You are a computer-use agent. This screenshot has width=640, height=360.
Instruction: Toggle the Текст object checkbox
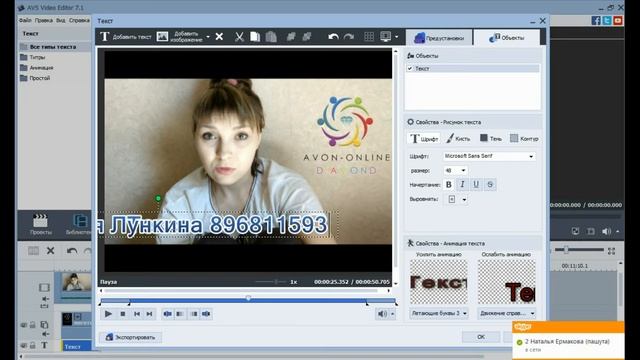tap(410, 69)
